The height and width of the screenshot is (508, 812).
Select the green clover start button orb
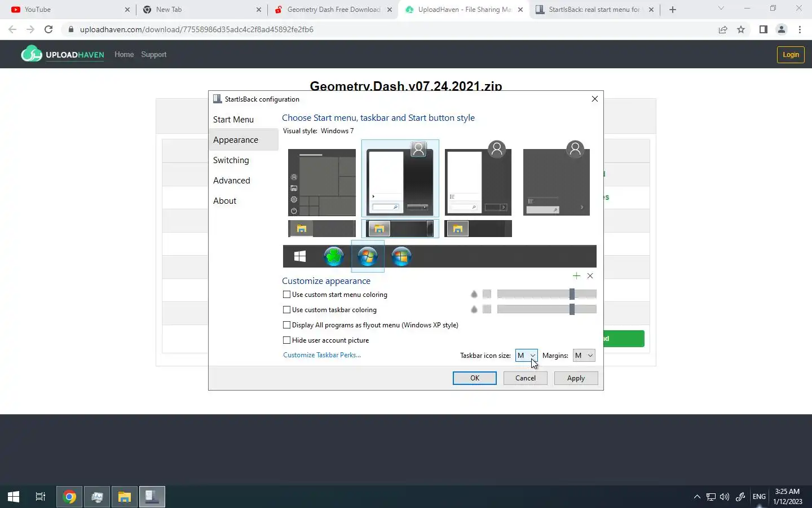(x=334, y=256)
